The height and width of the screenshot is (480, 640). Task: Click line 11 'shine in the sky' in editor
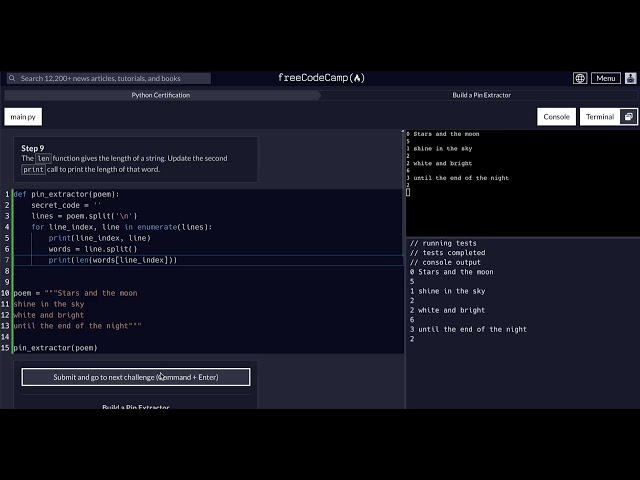click(x=49, y=304)
